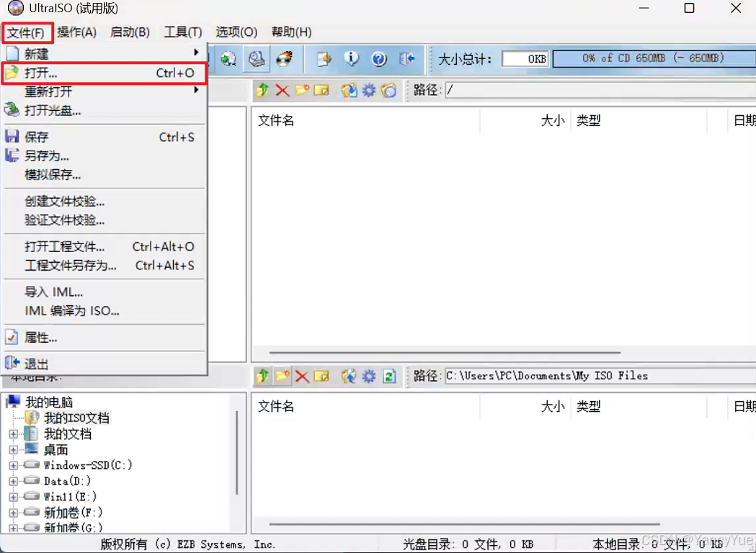Click the CD 650MB capacity progress bar
The image size is (756, 553).
point(654,59)
